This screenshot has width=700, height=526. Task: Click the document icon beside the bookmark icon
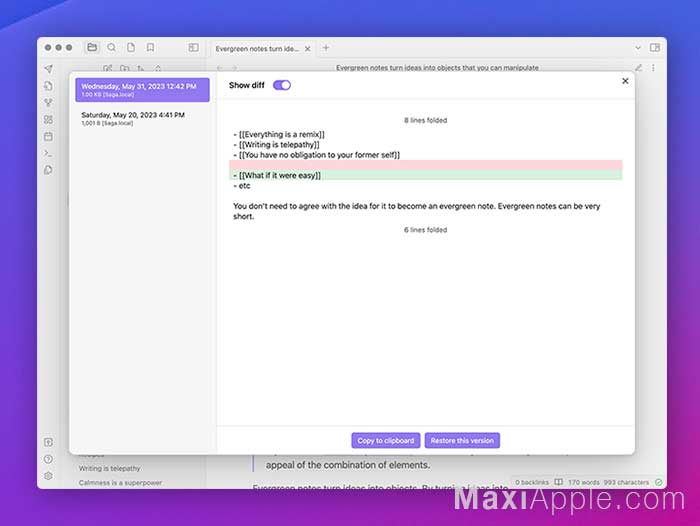pyautogui.click(x=131, y=47)
